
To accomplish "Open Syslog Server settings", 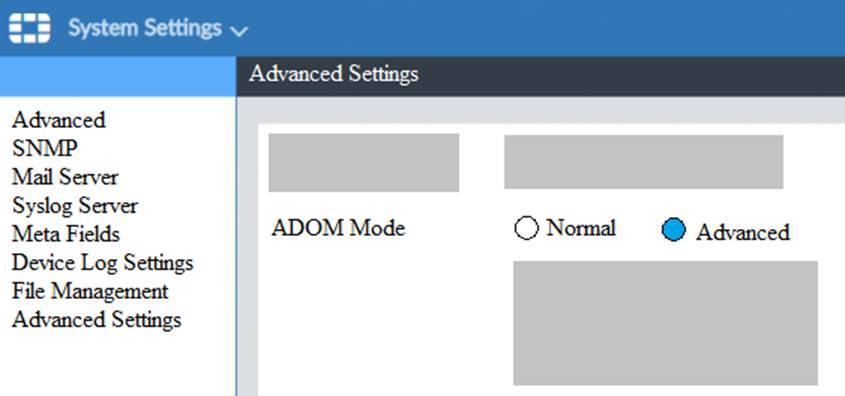I will 75,205.
